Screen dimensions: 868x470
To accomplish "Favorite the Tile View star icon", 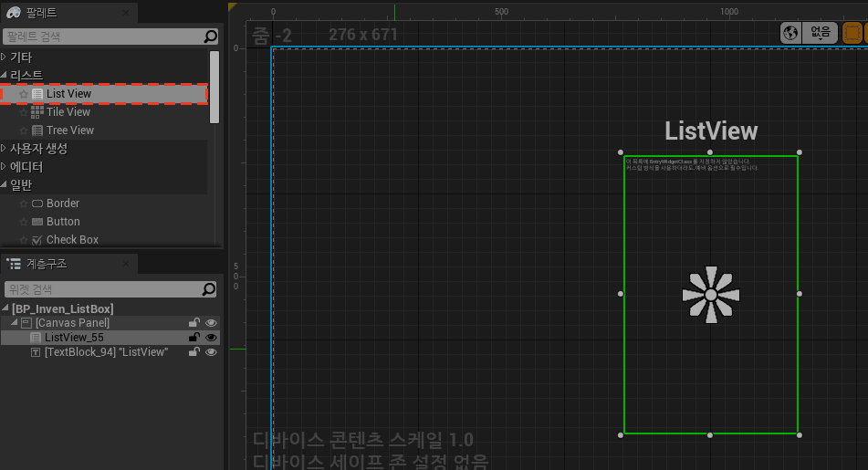I will pos(23,112).
